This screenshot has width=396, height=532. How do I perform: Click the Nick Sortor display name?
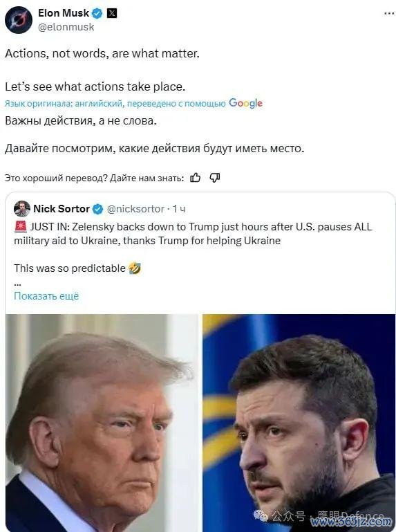tap(62, 209)
